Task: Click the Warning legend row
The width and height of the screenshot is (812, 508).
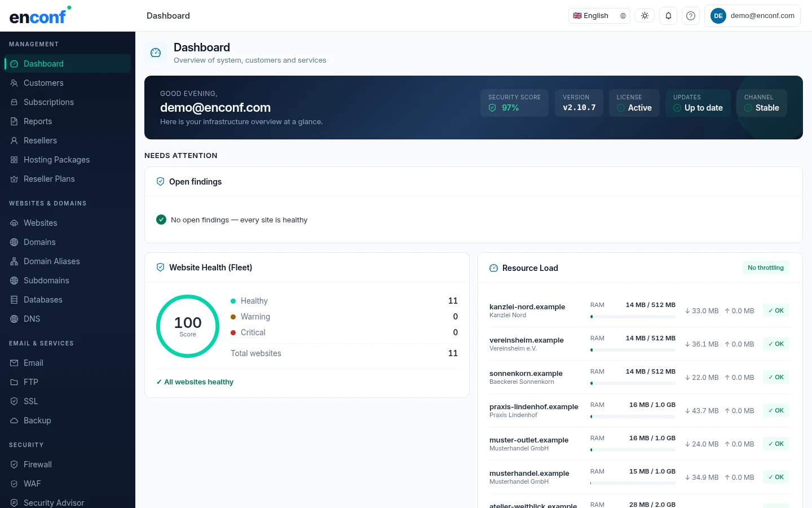Action: coord(344,317)
